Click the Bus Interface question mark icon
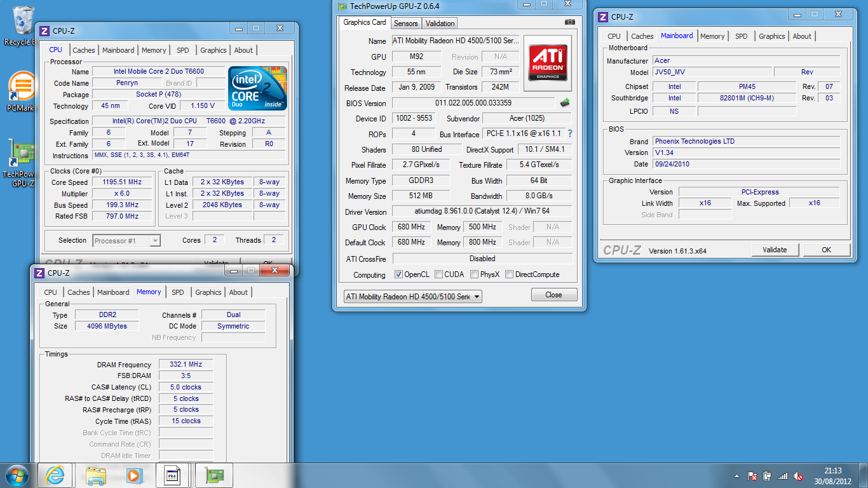 pyautogui.click(x=570, y=133)
